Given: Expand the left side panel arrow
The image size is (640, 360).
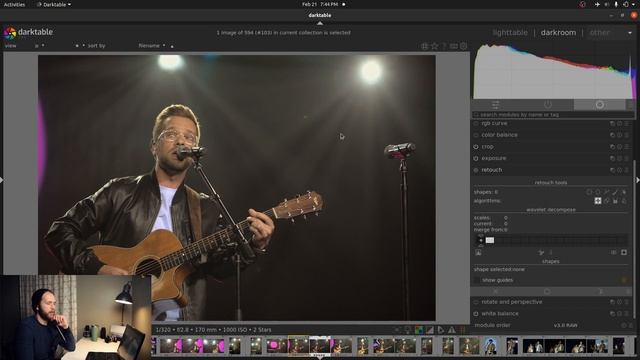Looking at the screenshot, I should tap(2, 180).
